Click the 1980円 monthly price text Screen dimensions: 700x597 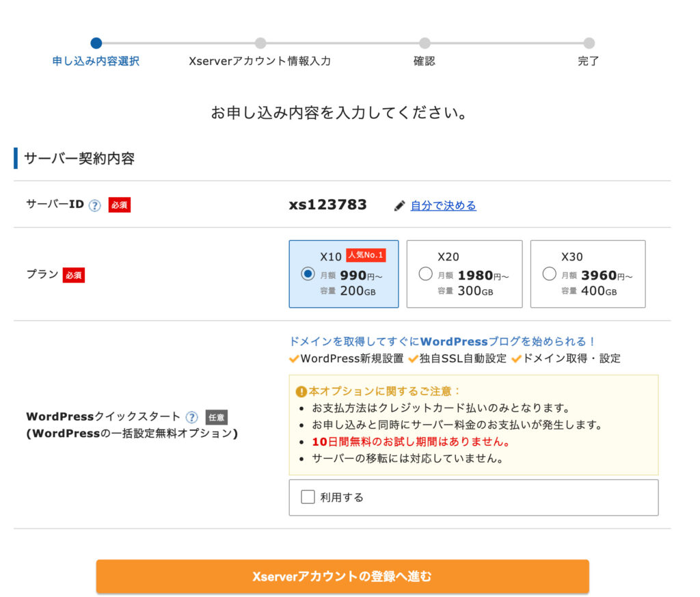(x=483, y=276)
